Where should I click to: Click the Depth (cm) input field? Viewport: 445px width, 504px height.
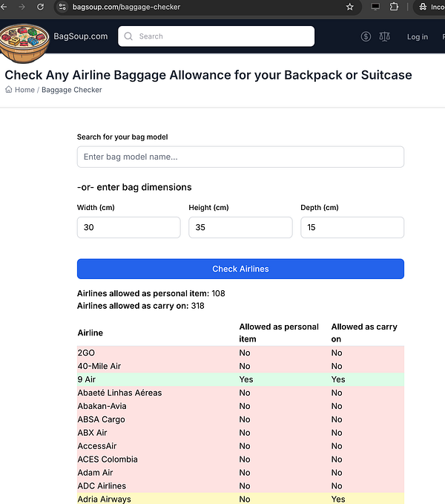[352, 227]
